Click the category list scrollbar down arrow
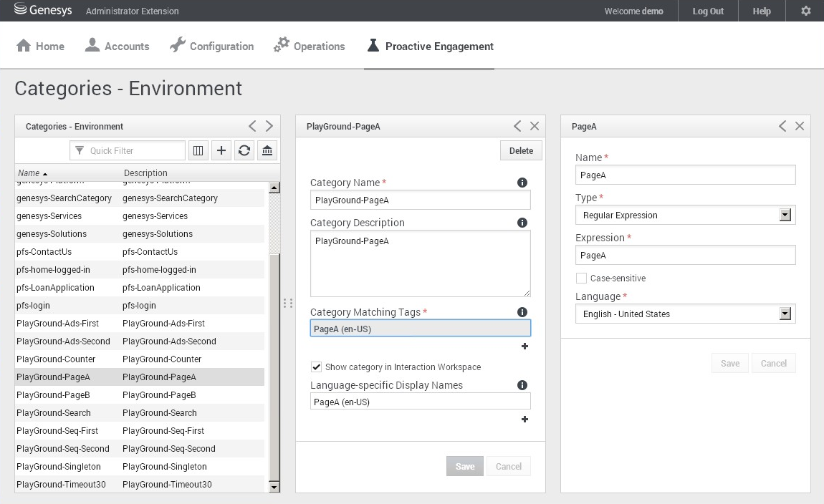Image resolution: width=824 pixels, height=504 pixels. pos(274,487)
